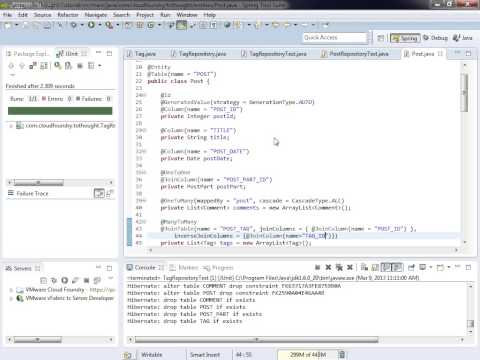480x360 pixels.
Task: Toggle Scroll Lock in JUnit view
Action: (x=44, y=66)
